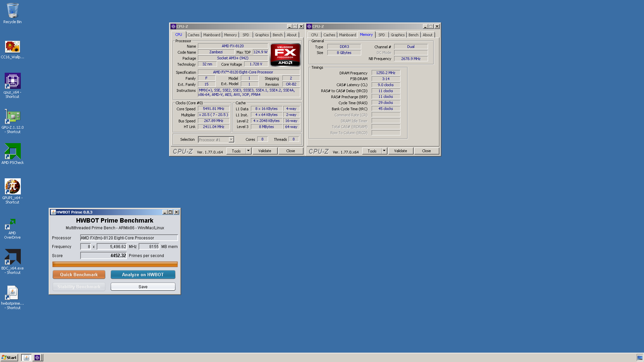Click the HWBOT Processor name field
Screen dimensions: 644x362
pyautogui.click(x=129, y=238)
